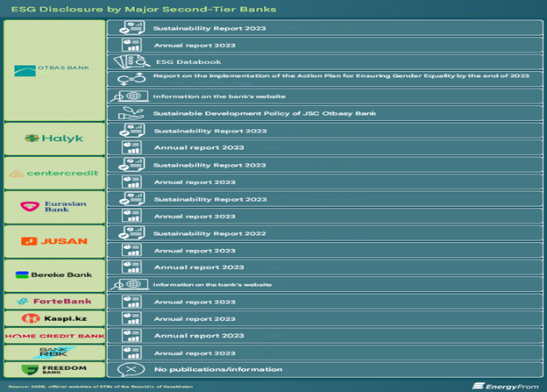
Task: Click the Otbasy Bank logo
Action: click(52, 70)
